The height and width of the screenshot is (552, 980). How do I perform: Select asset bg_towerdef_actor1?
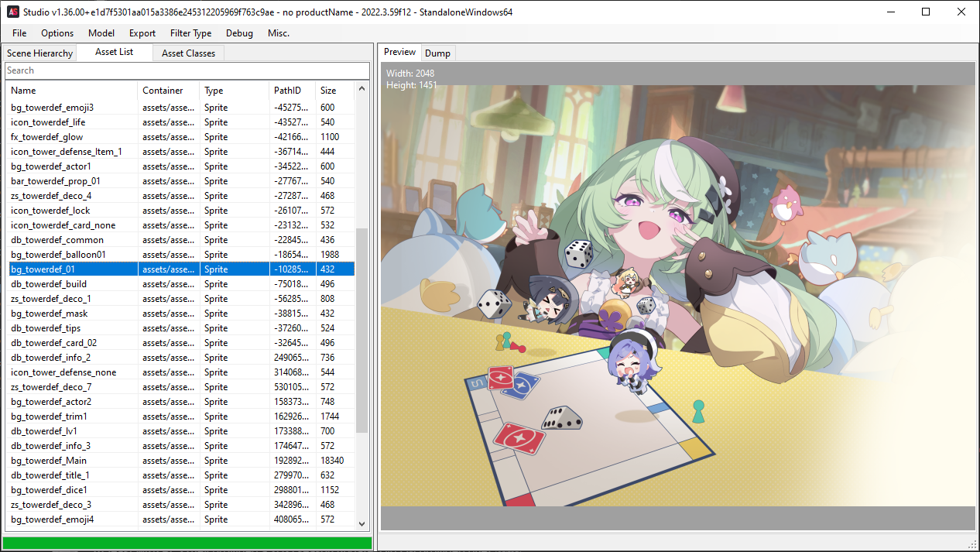(180, 166)
